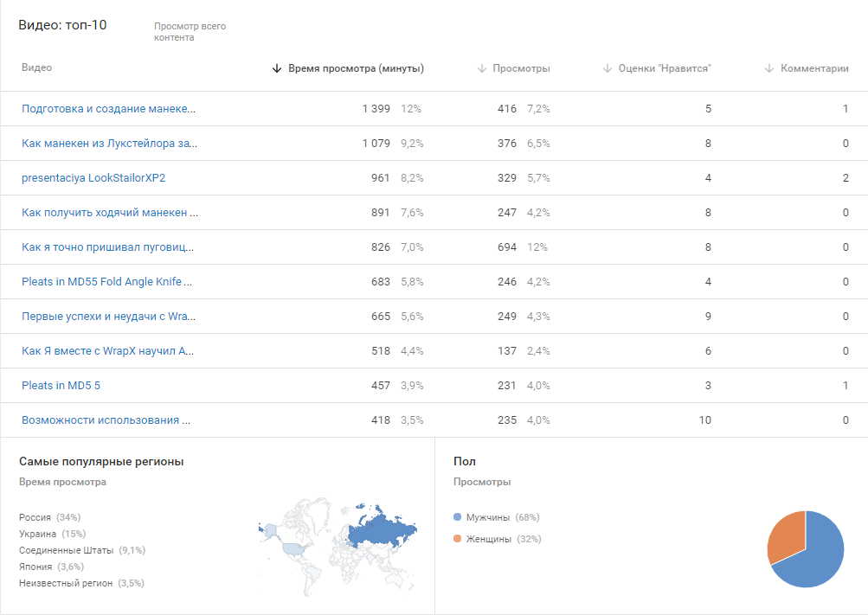The height and width of the screenshot is (615, 868).
Task: Open video Как манекен из Лукстейлора
Action: click(x=109, y=144)
